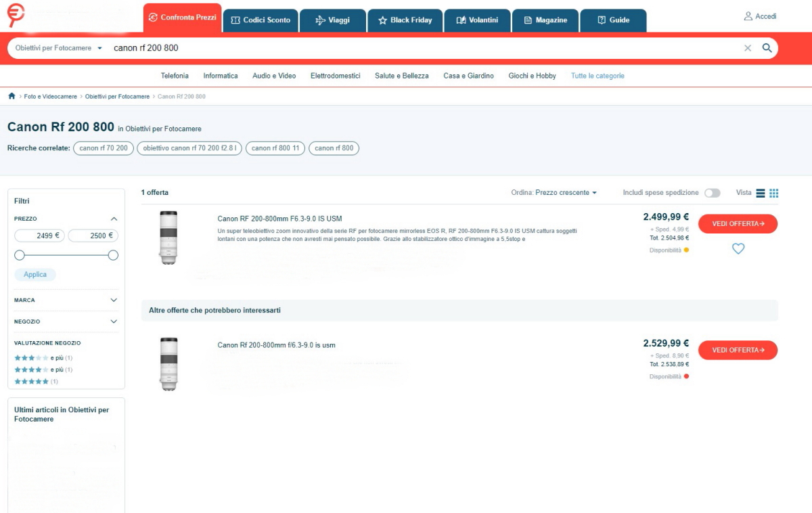Click the home breadcrumb icon
The width and height of the screenshot is (812, 513).
point(12,96)
